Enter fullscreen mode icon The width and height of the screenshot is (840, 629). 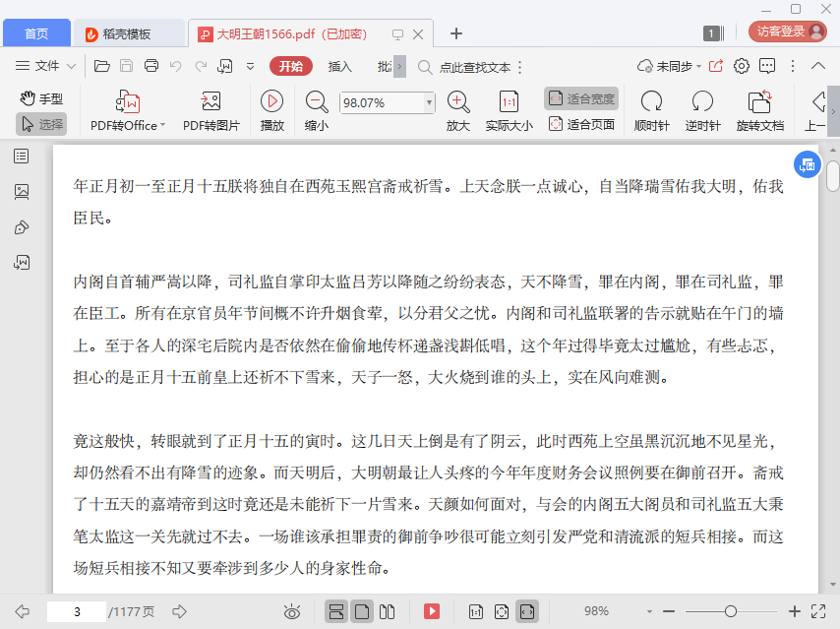coord(818,611)
